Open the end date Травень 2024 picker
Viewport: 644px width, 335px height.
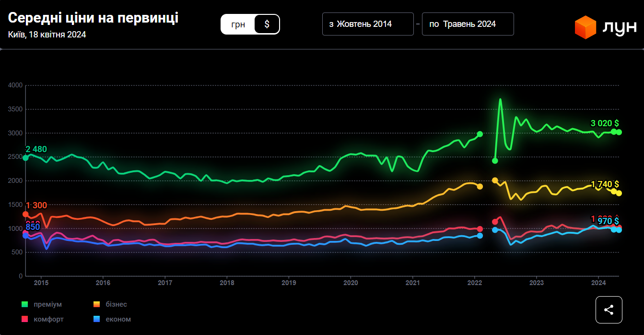[468, 24]
